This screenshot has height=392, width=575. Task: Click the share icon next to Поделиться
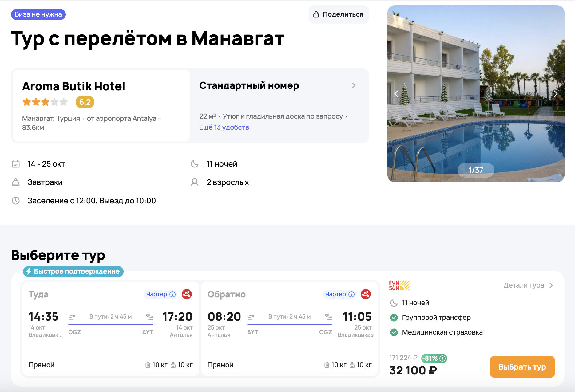tap(316, 14)
